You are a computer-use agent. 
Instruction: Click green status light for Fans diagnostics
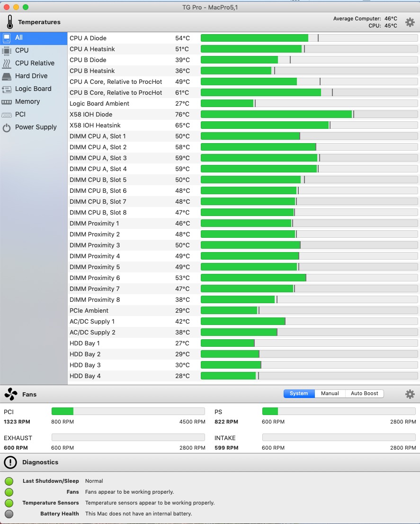point(9,492)
